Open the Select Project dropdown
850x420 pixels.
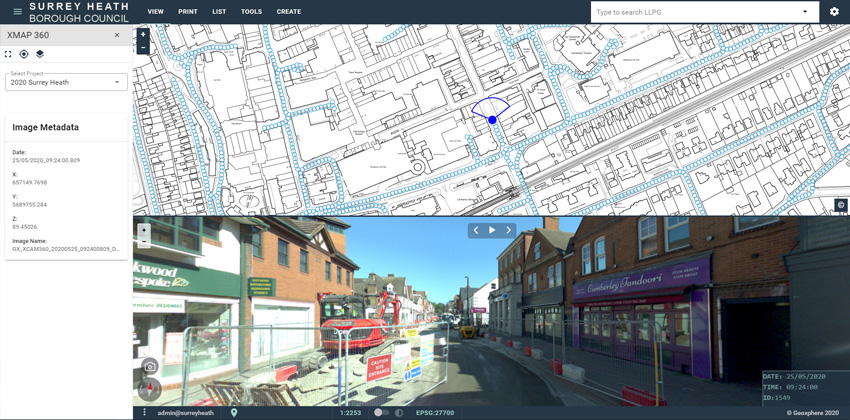tap(66, 82)
